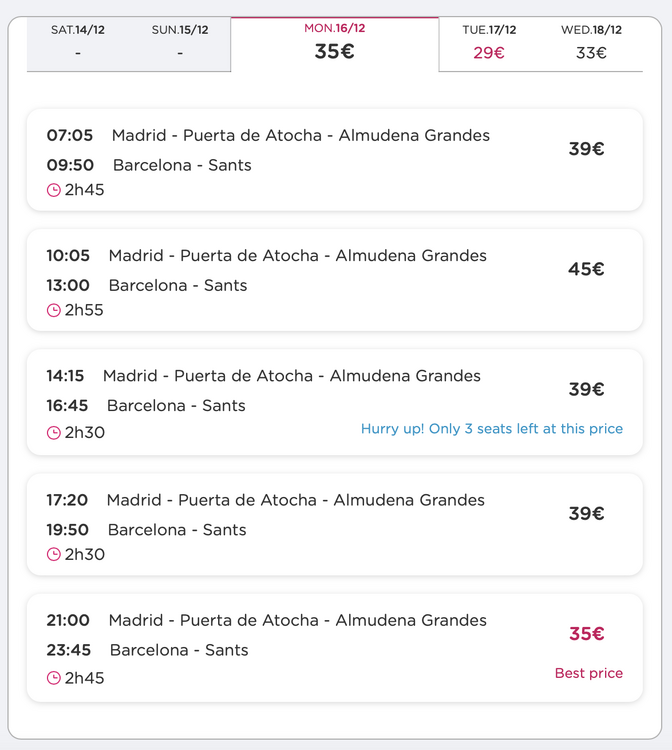Click clock icon on the 17:20 train card
This screenshot has height=750, width=672.
tap(54, 554)
